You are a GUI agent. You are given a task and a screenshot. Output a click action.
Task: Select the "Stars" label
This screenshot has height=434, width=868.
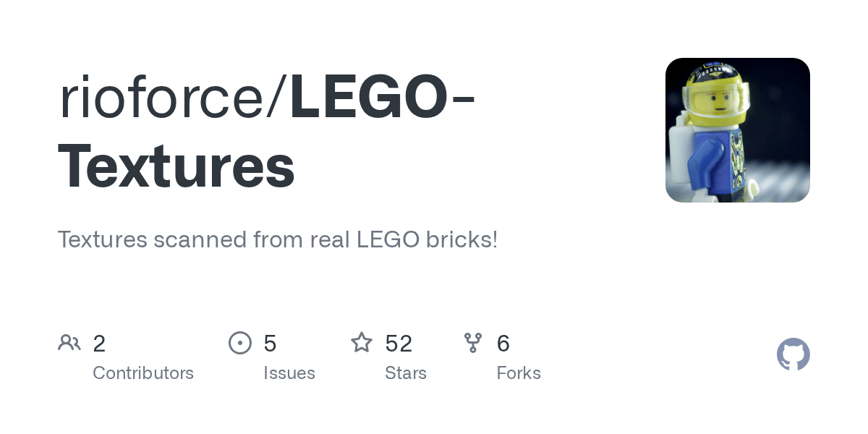click(x=406, y=373)
